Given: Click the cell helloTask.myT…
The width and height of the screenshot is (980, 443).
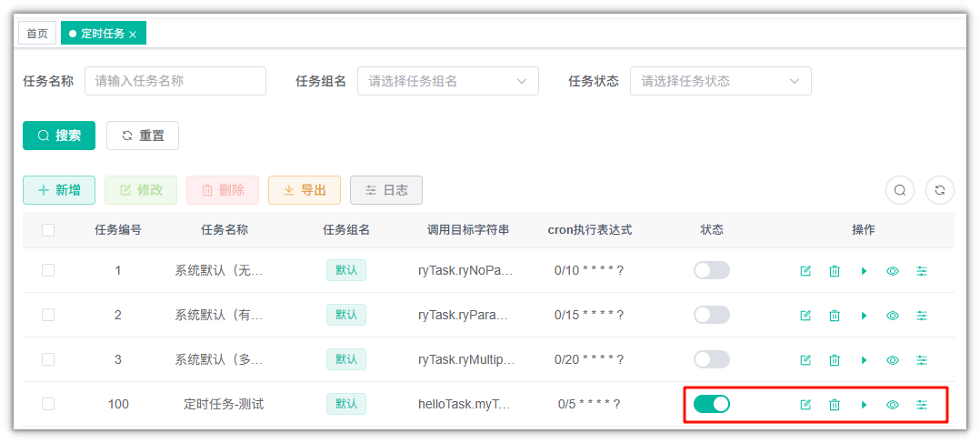Looking at the screenshot, I should coord(465,405).
